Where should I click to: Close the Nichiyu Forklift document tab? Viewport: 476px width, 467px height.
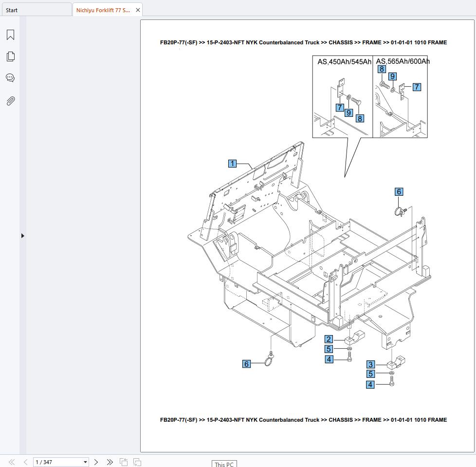pos(138,10)
